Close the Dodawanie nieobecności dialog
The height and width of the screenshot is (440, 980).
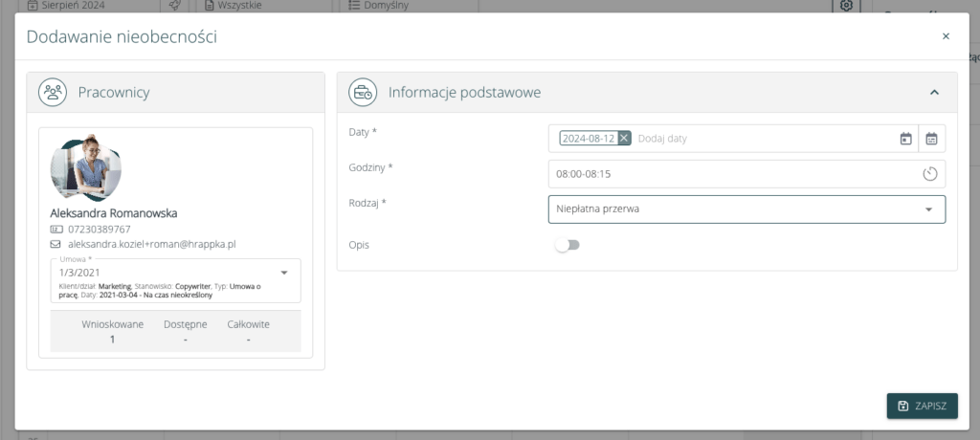[946, 36]
